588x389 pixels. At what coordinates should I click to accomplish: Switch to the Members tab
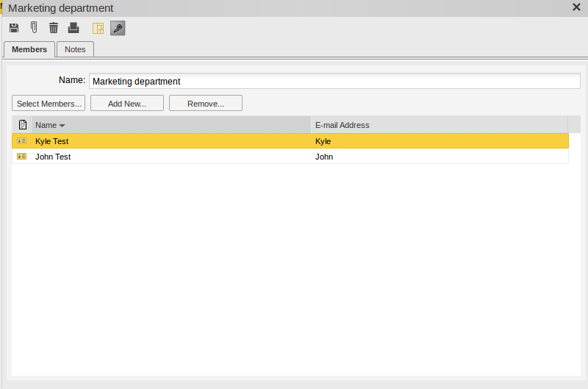coord(29,49)
